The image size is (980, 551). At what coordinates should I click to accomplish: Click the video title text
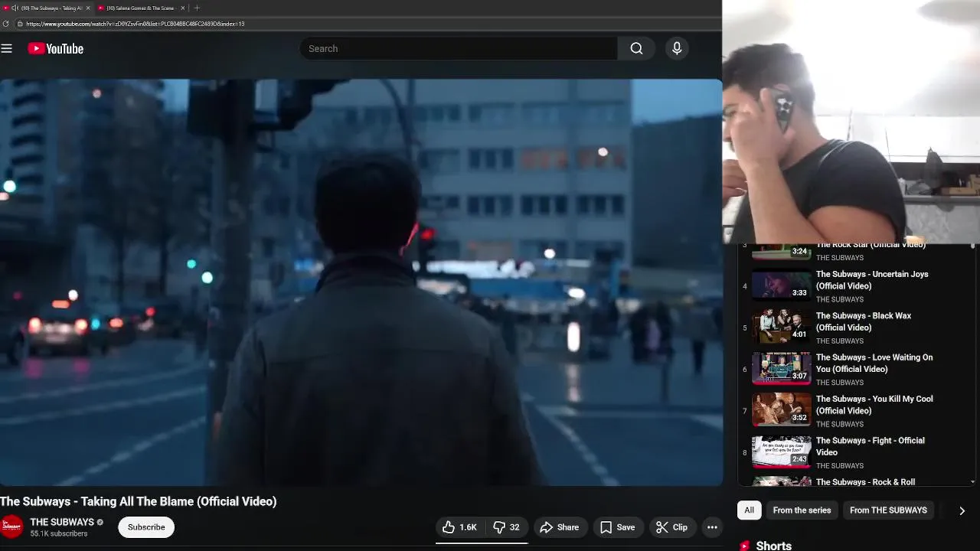(x=139, y=501)
